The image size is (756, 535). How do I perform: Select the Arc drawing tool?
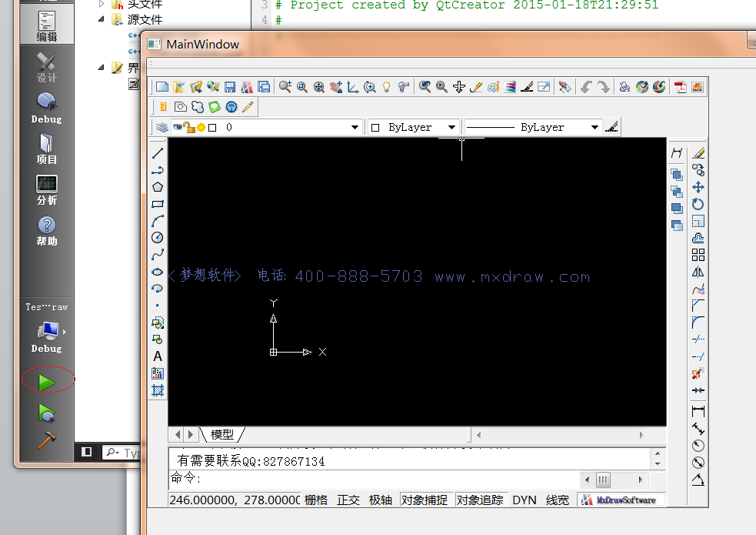158,221
